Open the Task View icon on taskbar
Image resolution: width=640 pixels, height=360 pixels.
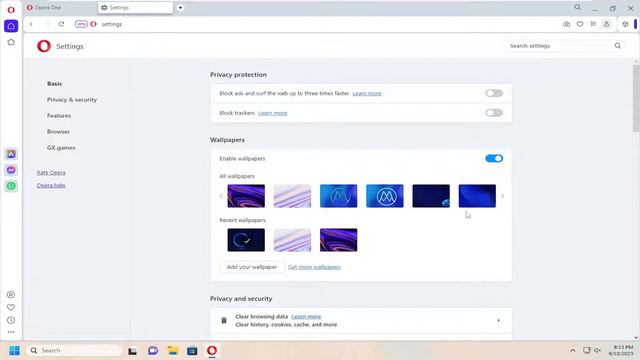(132, 351)
